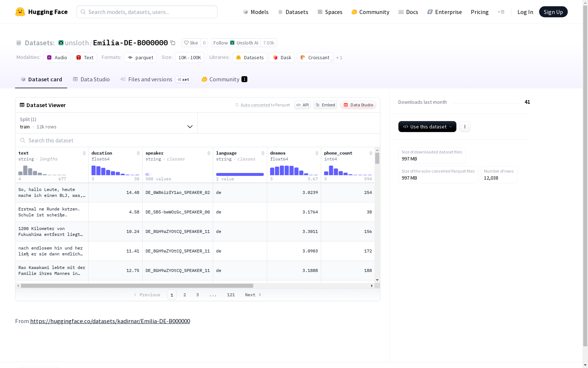Open Data Studio from the viewer header
This screenshot has height=368, width=588.
(358, 105)
